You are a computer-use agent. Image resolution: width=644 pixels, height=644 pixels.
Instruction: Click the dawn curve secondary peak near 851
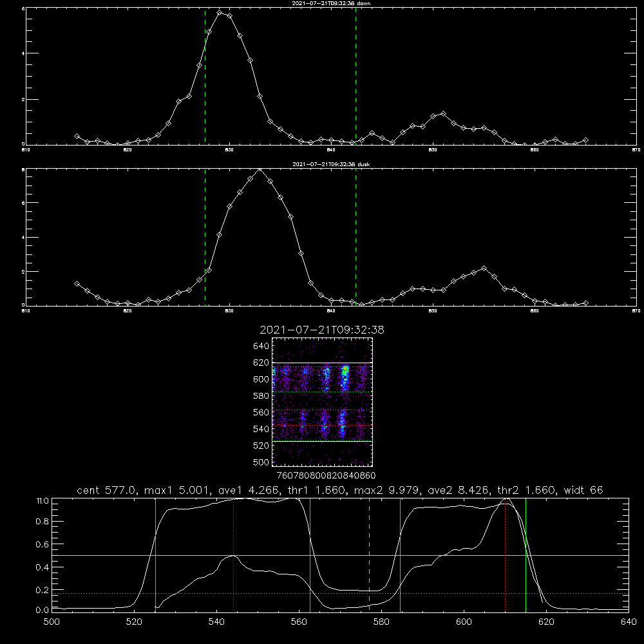(443, 113)
